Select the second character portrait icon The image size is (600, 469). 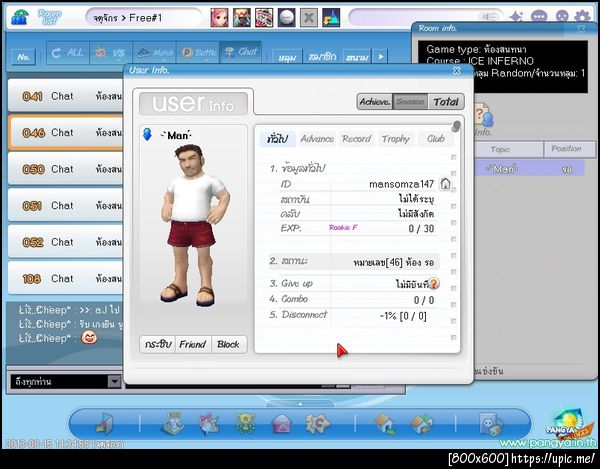point(242,17)
